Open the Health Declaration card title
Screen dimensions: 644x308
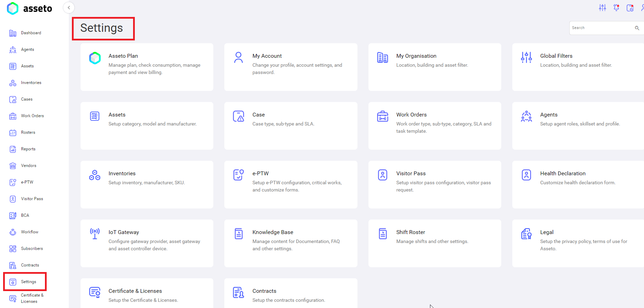pos(563,174)
